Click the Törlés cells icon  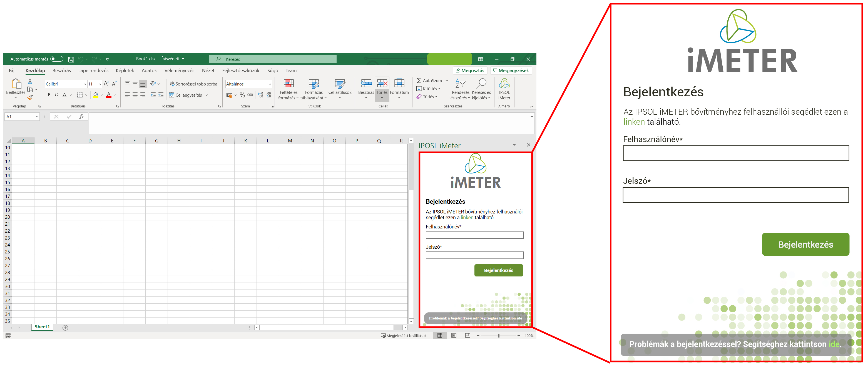tap(382, 84)
